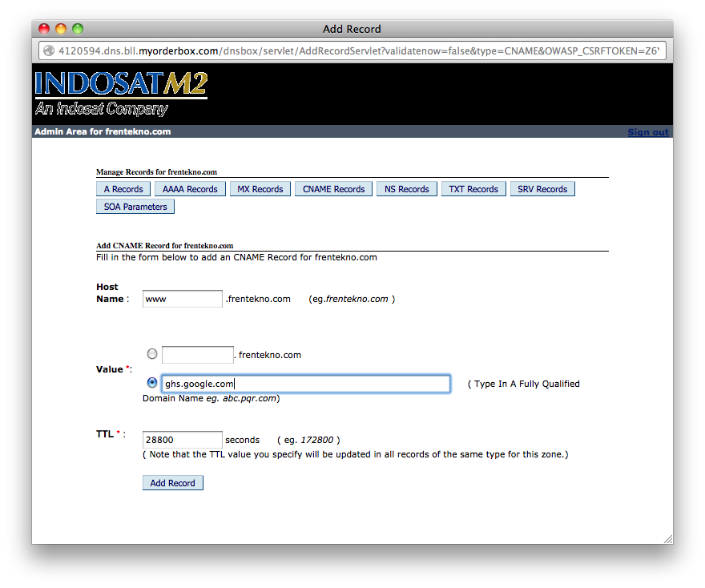Screen dimensions: 705x588
Task: Click the 'eg.frentekno.com' example text
Action: tap(352, 299)
